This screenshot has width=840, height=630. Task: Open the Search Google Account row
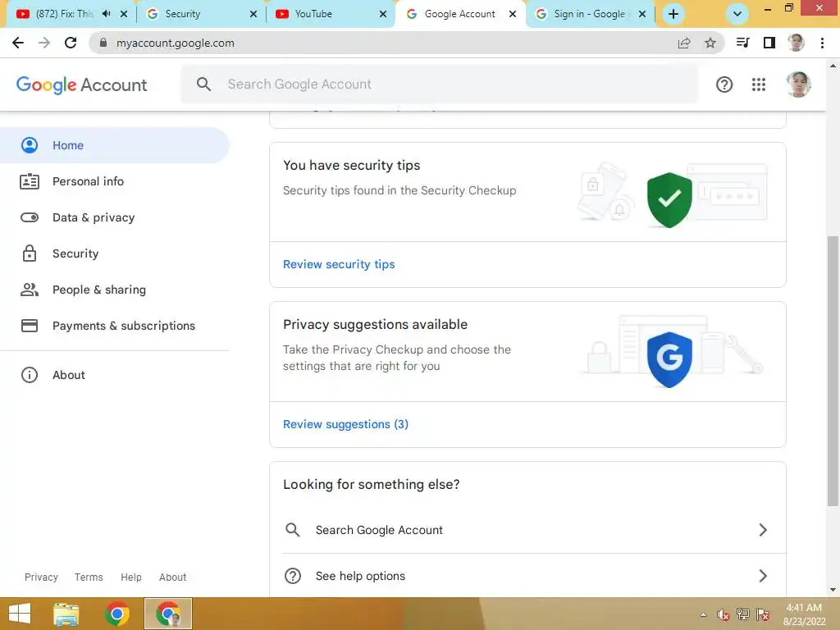(527, 530)
